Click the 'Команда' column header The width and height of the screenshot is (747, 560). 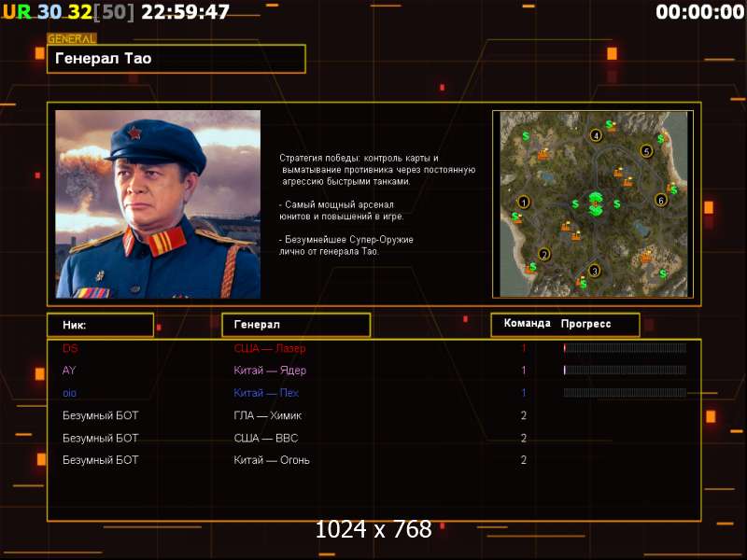[527, 323]
